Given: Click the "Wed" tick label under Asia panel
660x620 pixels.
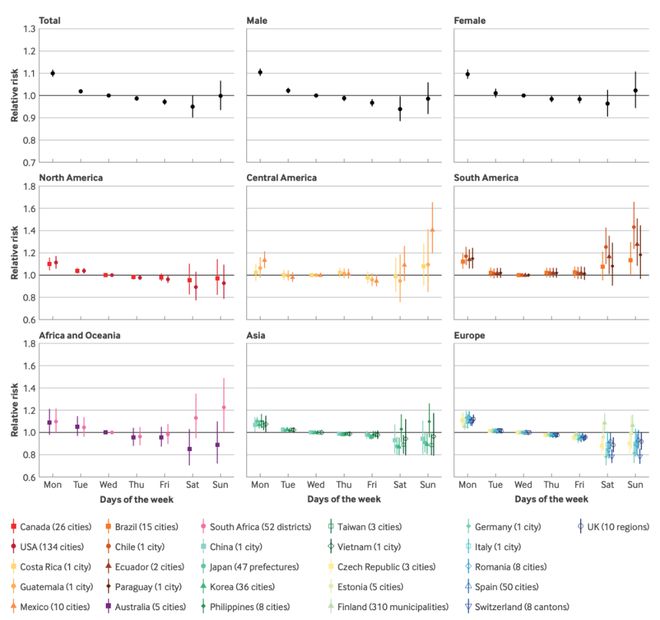Looking at the screenshot, I should tap(316, 484).
